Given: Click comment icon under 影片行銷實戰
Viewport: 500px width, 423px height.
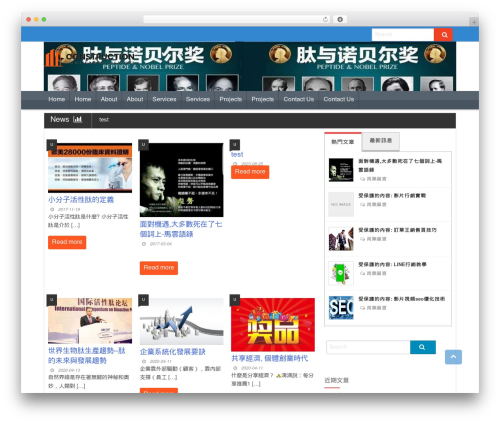Looking at the screenshot, I should pos(362,205).
